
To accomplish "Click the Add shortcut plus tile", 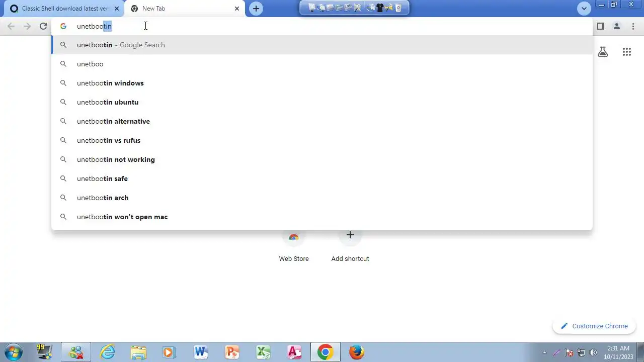I will [x=350, y=246].
